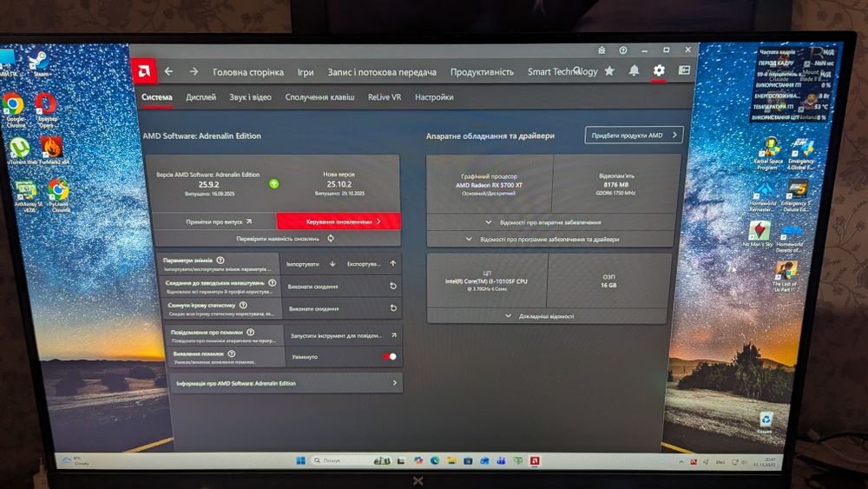Expand Інформація про AMD Software: Adrenalin Edition
The image size is (868, 489).
pyautogui.click(x=286, y=383)
